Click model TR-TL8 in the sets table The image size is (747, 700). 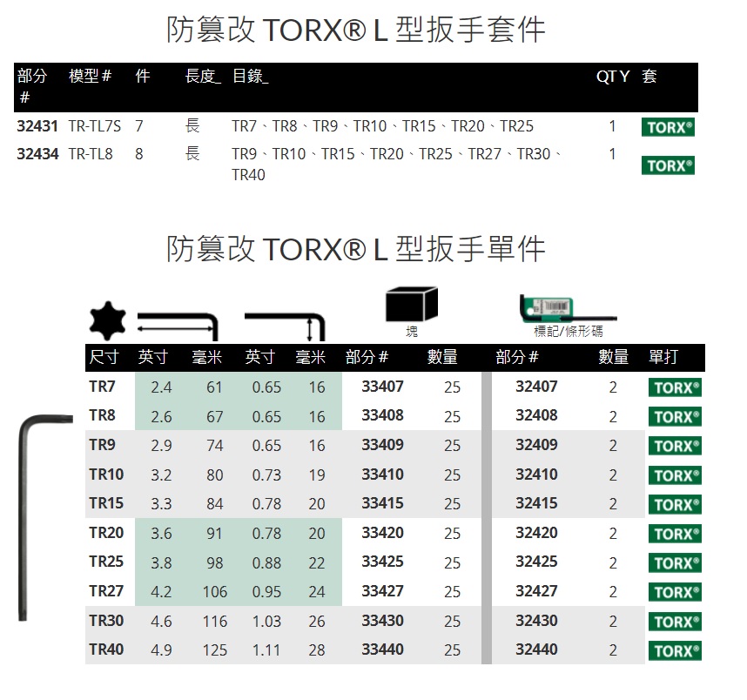[x=91, y=154]
